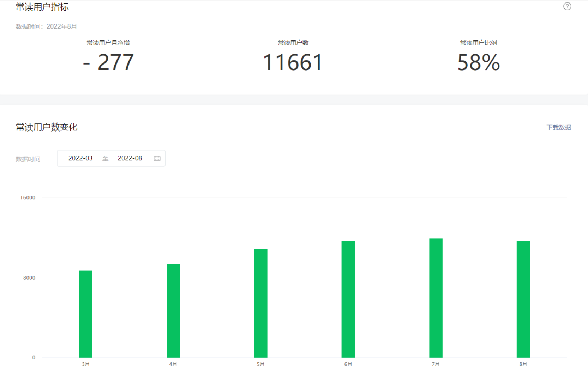Screen dimensions: 588x384
Task: Select the 6月 green bar
Action: tap(348, 299)
